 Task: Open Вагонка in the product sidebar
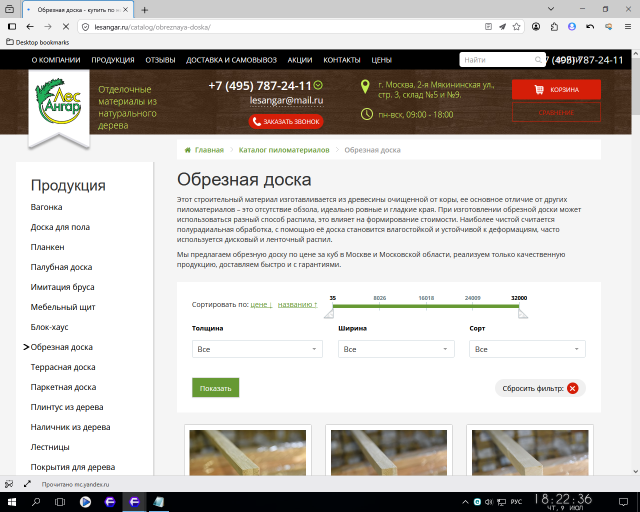coord(47,207)
